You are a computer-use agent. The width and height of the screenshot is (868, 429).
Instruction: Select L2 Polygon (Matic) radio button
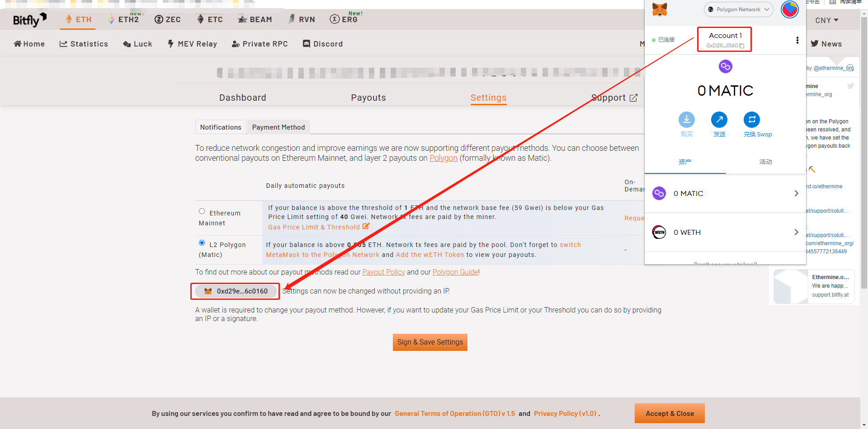pos(202,243)
